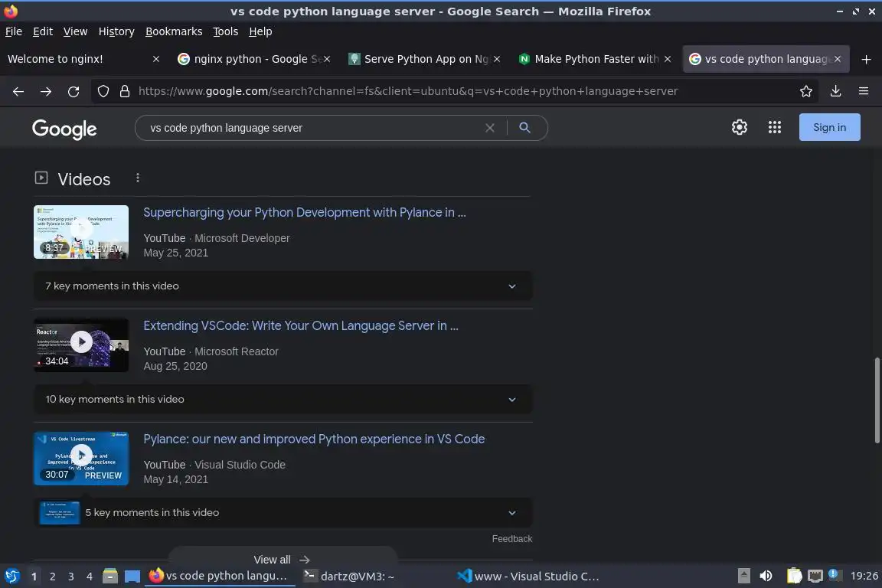This screenshot has height=588, width=882.
Task: Open the Firefox downloads panel
Action: click(x=836, y=91)
